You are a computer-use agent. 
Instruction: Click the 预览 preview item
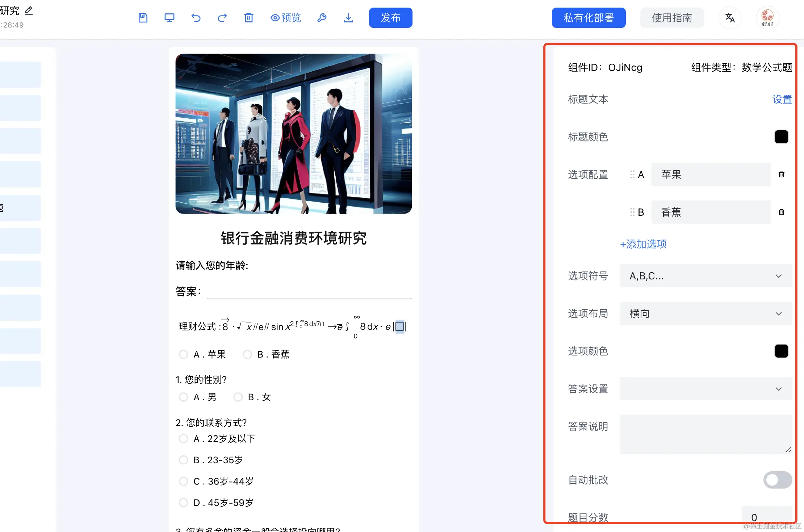pos(286,18)
